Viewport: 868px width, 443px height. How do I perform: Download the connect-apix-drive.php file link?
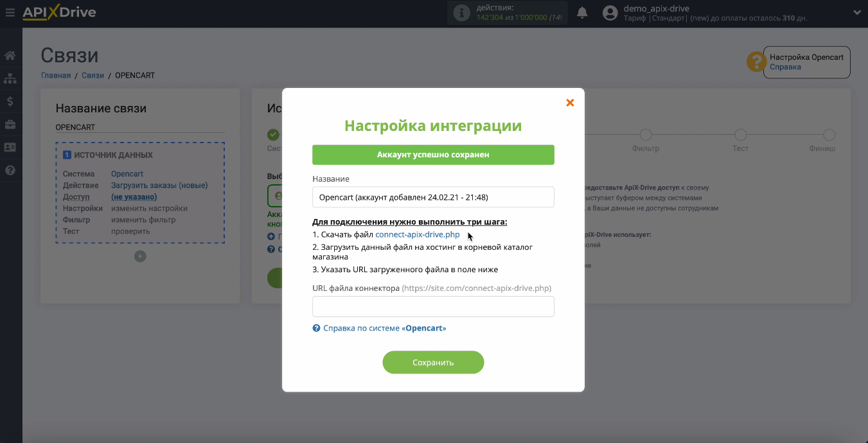(418, 234)
